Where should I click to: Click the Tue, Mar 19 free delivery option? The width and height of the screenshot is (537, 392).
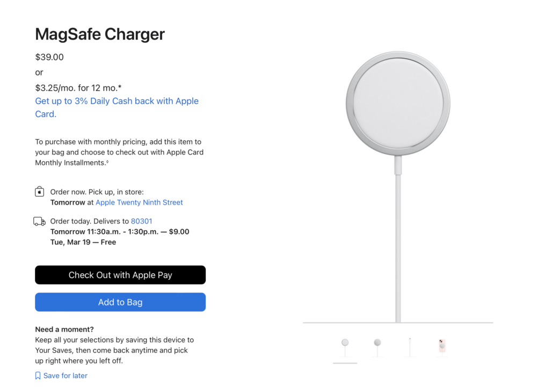83,242
